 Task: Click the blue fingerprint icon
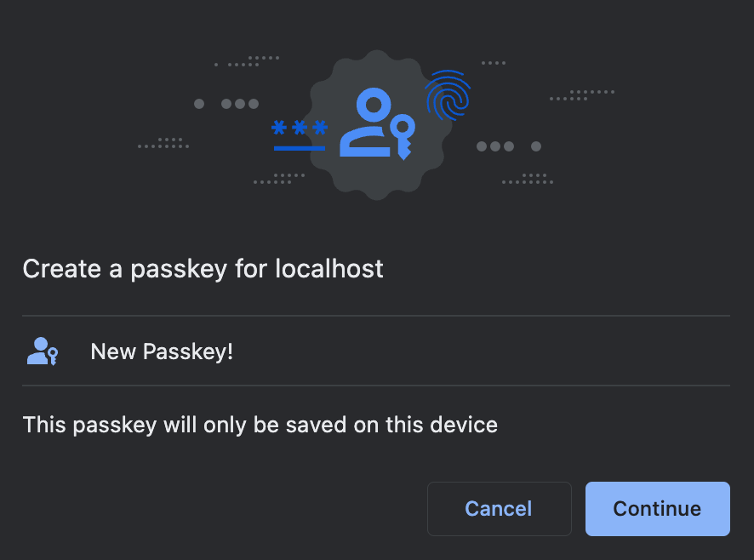click(x=448, y=95)
